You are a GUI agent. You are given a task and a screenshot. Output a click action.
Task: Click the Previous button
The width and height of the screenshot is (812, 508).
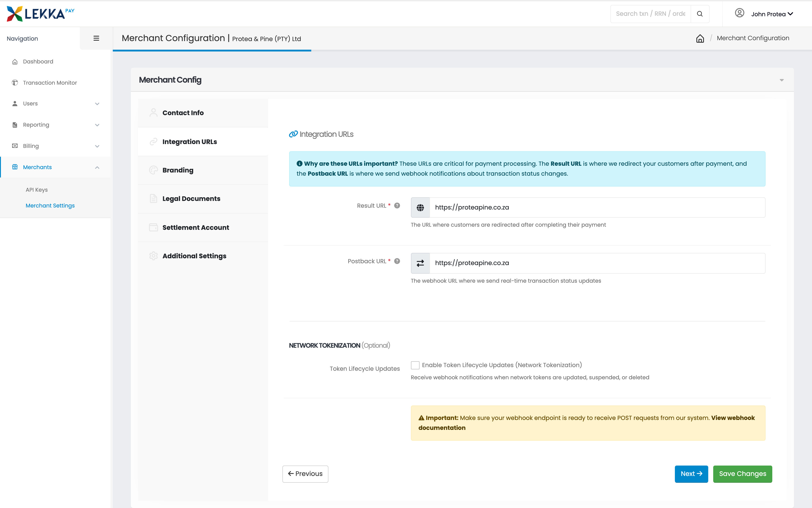[305, 474]
